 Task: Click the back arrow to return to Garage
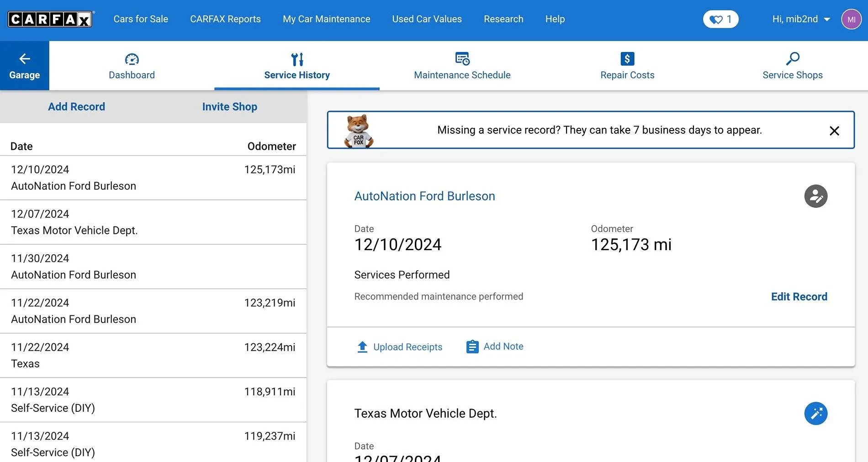click(24, 59)
